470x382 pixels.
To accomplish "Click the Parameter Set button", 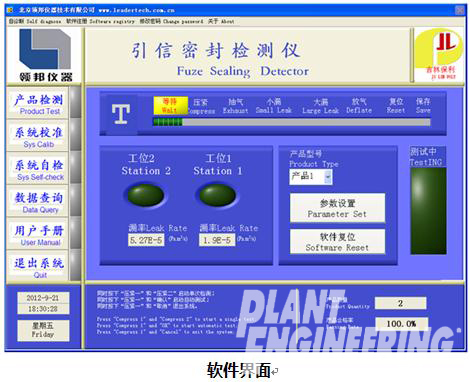I will [x=337, y=208].
